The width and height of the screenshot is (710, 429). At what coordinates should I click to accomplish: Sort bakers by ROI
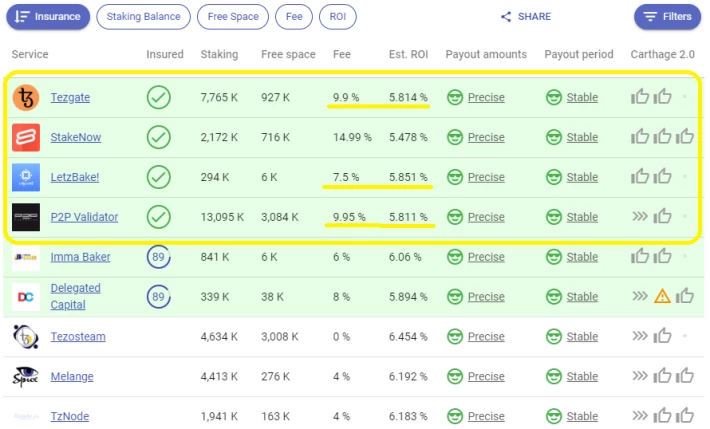337,17
